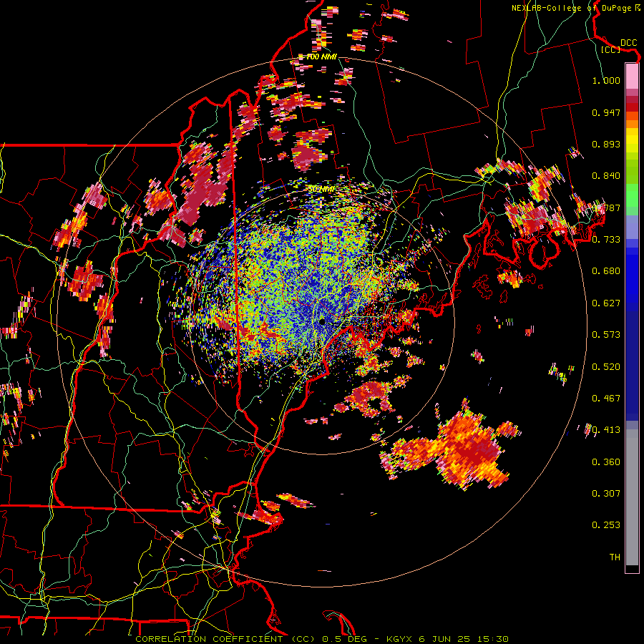Click the 0.253 color scale value
The image size is (644, 644).
click(606, 525)
